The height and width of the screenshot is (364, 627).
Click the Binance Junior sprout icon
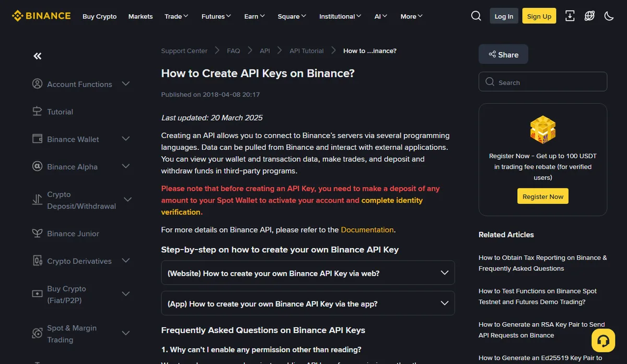(x=37, y=233)
